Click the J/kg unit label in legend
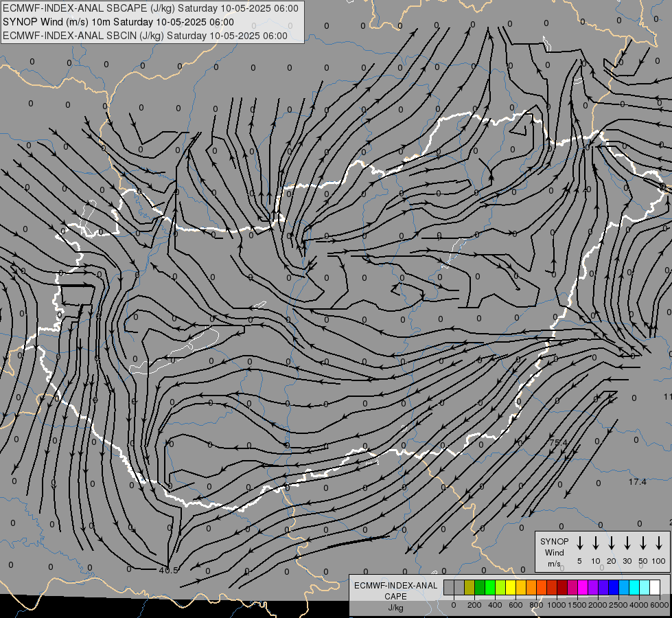 pos(395,608)
